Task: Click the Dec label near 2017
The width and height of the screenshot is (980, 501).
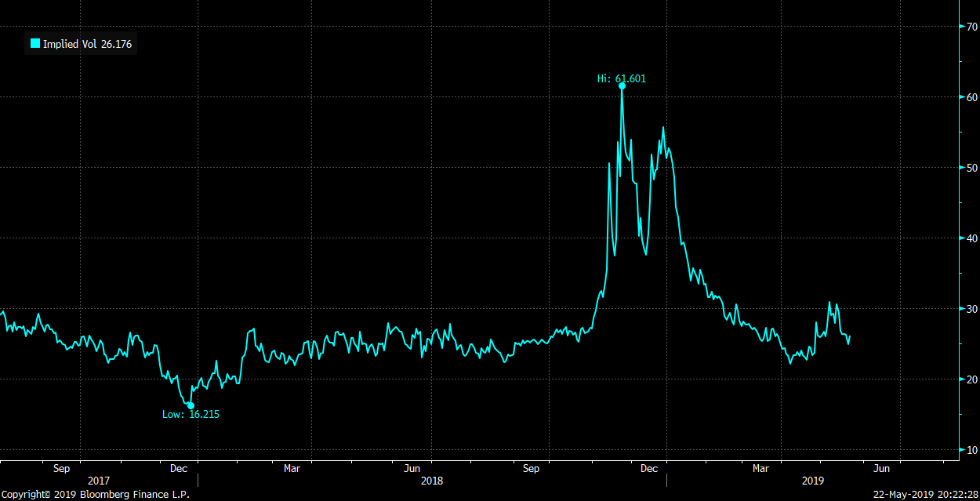Action: click(x=180, y=469)
